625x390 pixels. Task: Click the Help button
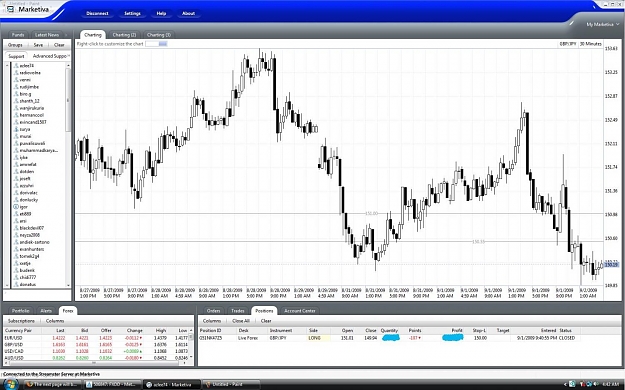click(161, 14)
